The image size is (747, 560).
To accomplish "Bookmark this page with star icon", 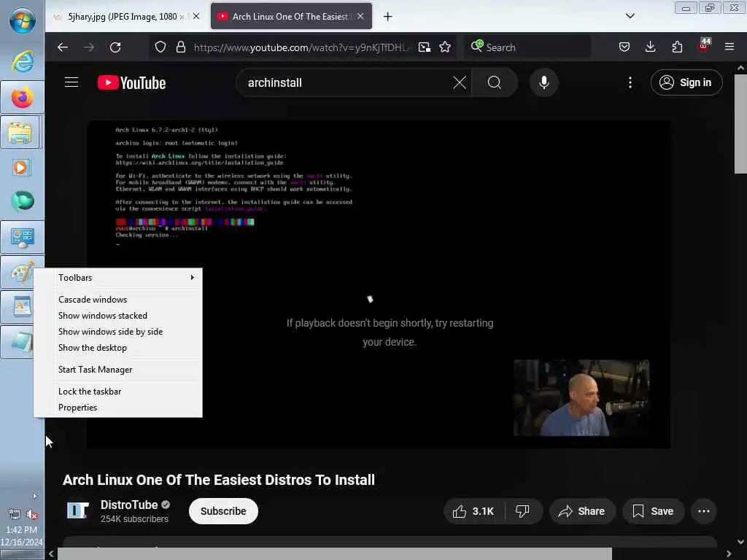I will (445, 47).
